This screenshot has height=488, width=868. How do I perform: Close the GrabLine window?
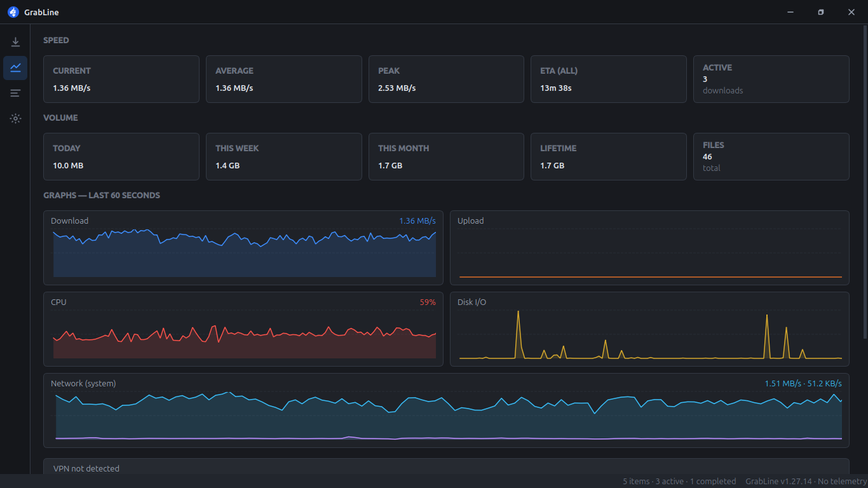click(x=851, y=12)
